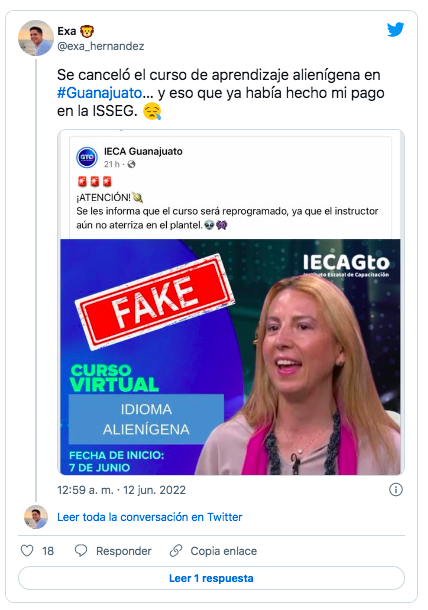Click the globe public-visibility icon
428x610 pixels.
click(x=132, y=164)
